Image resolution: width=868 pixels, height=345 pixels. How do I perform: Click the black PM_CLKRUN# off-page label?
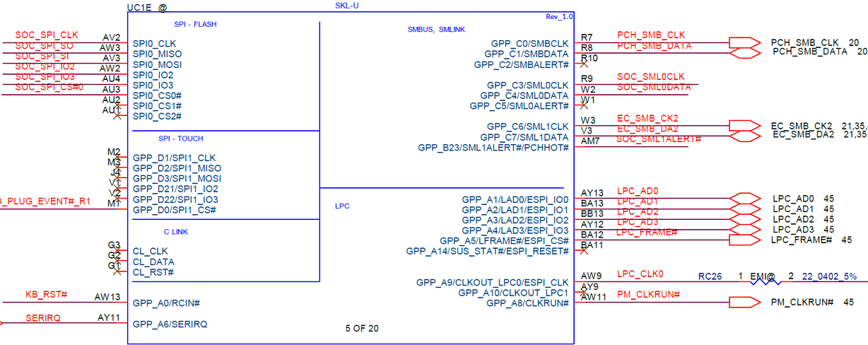point(803,303)
